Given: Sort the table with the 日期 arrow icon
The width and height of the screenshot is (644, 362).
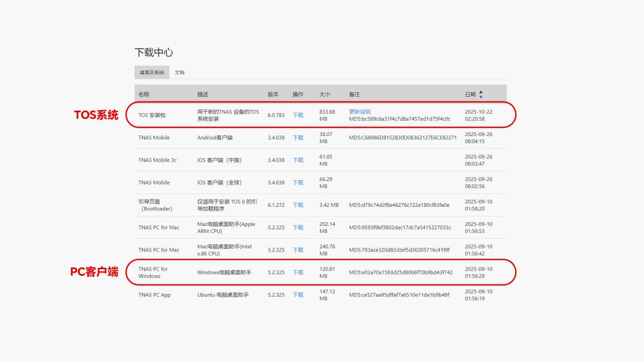Looking at the screenshot, I should (x=481, y=94).
